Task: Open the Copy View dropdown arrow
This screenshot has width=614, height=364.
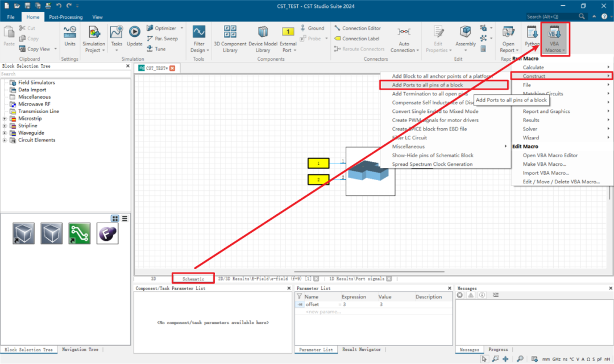Action: [x=56, y=49]
